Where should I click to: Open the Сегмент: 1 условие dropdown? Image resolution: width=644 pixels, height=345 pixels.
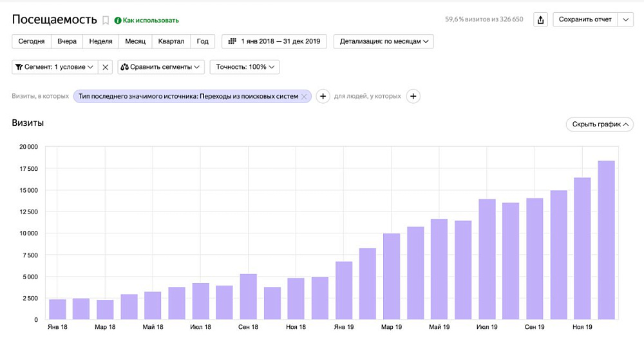point(55,67)
